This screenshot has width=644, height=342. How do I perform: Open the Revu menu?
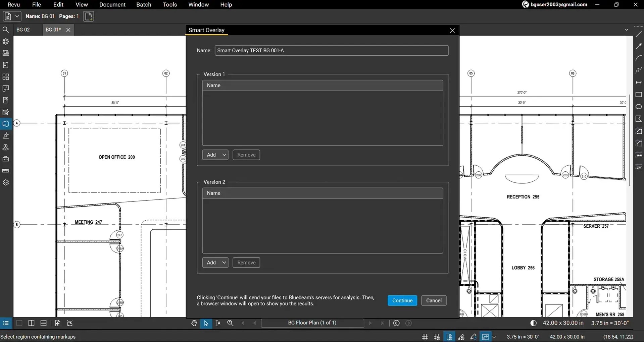[13, 5]
